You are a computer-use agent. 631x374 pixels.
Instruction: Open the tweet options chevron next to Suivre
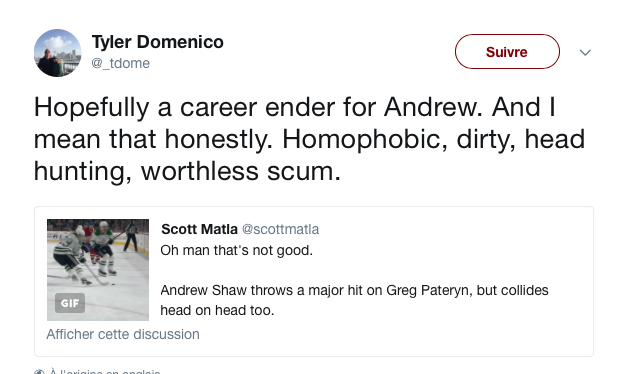tap(585, 52)
